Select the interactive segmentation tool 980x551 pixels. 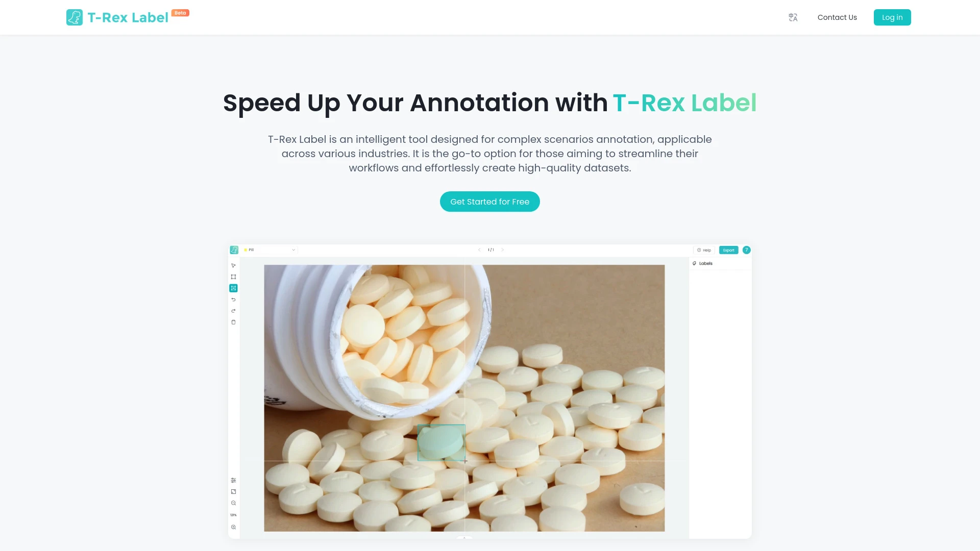click(234, 288)
